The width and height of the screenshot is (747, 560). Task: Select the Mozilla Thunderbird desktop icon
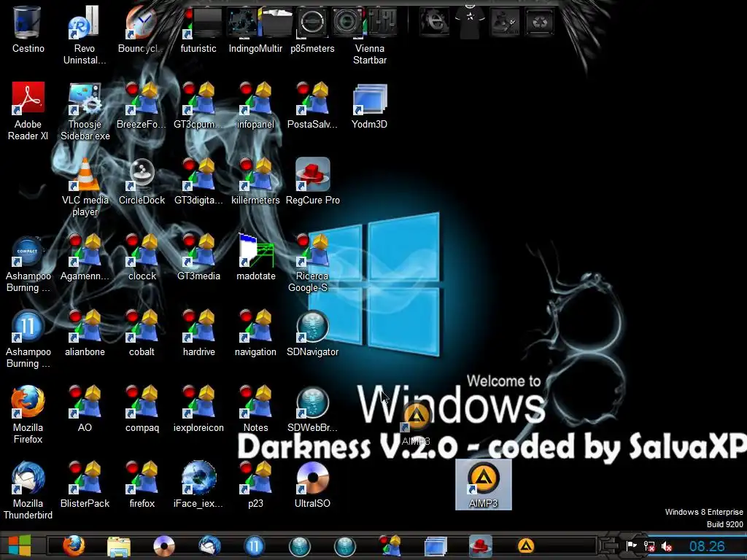(x=28, y=489)
